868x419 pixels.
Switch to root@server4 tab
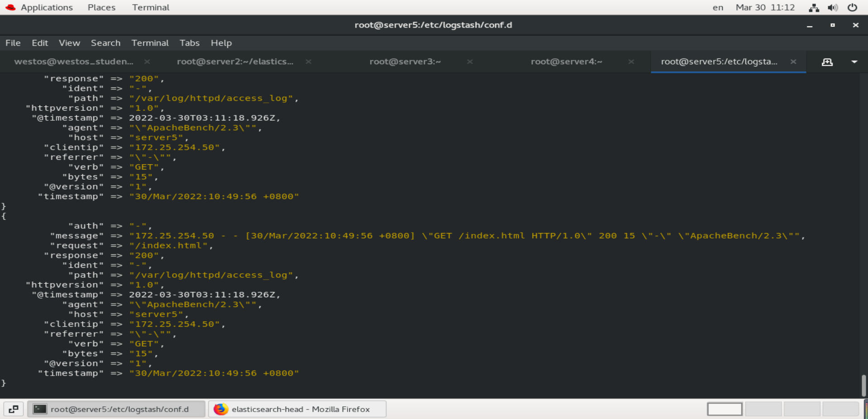(566, 62)
